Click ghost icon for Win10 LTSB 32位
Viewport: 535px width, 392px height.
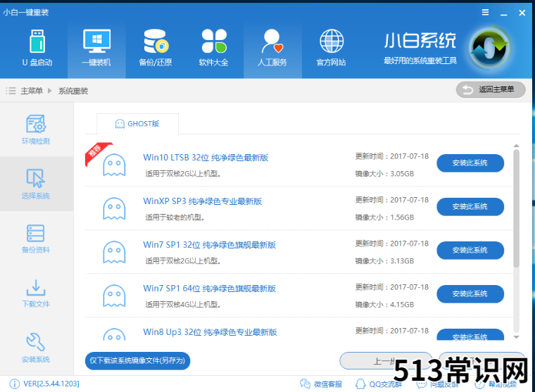tap(114, 165)
